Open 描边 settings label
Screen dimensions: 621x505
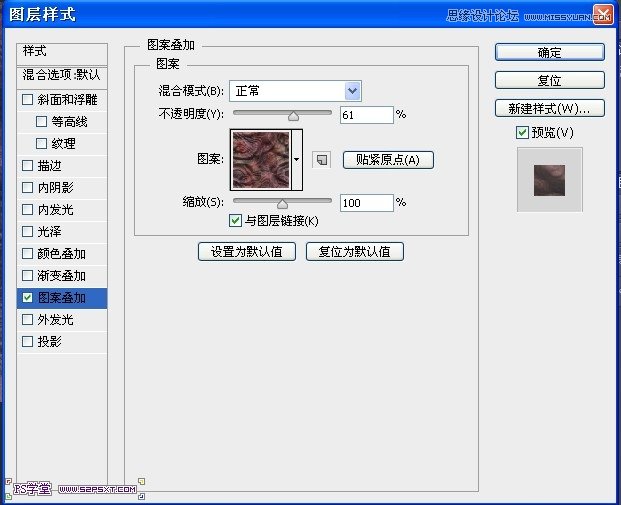50,166
